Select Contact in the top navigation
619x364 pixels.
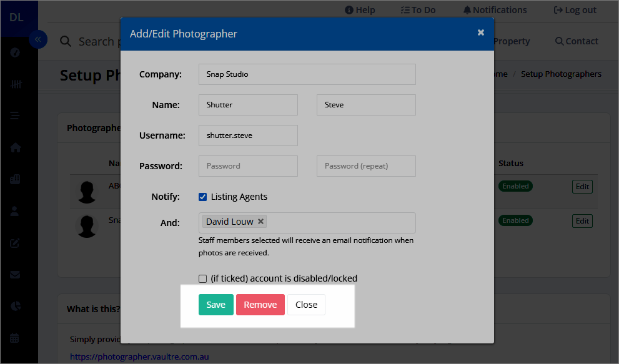click(x=576, y=41)
